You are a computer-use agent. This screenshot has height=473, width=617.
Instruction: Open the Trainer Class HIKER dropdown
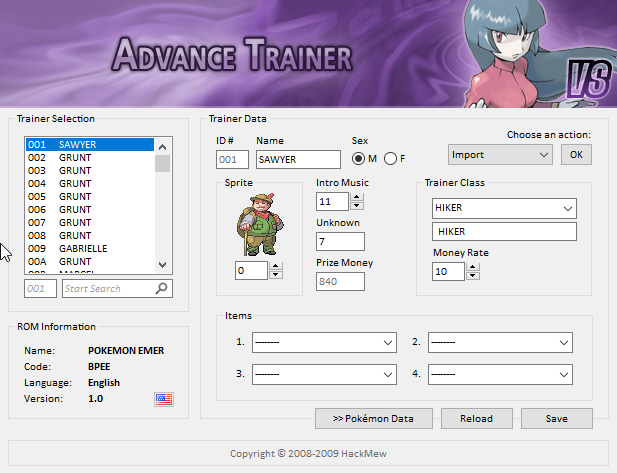504,208
